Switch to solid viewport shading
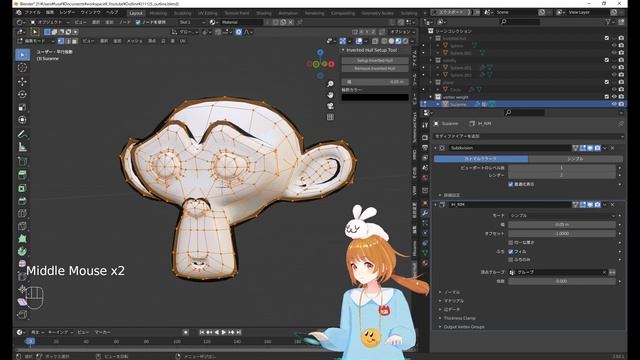Viewport: 640px width, 360px height. pyautogui.click(x=391, y=41)
